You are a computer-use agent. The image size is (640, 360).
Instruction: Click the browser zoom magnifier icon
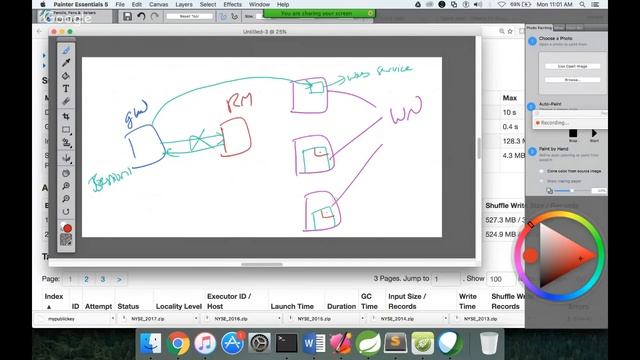coord(502,31)
